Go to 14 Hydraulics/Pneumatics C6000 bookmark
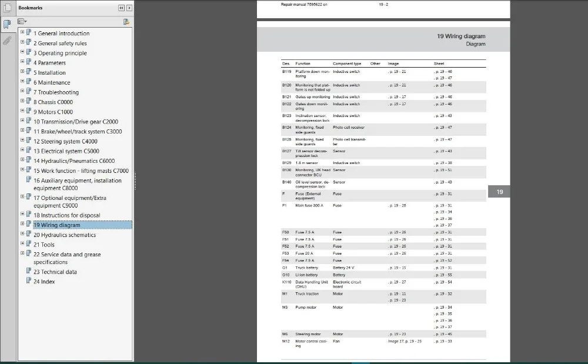 click(x=74, y=161)
